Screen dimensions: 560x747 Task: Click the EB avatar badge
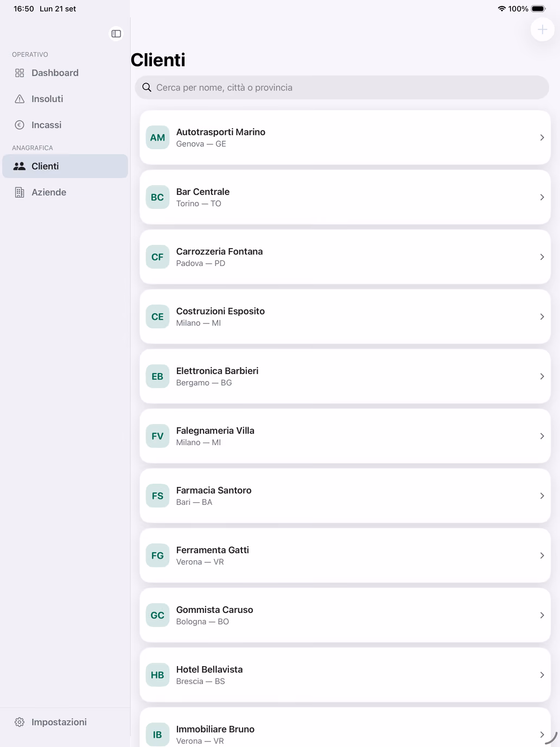[x=157, y=376]
